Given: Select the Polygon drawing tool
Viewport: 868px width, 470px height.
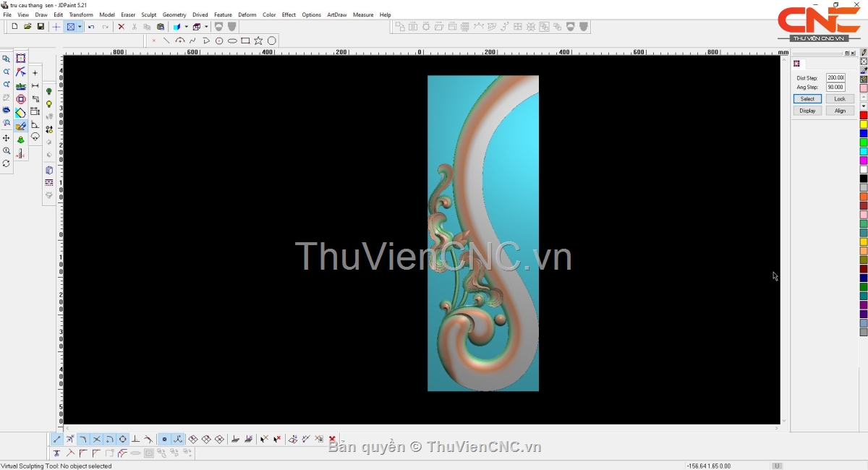Looking at the screenshot, I should [272, 40].
